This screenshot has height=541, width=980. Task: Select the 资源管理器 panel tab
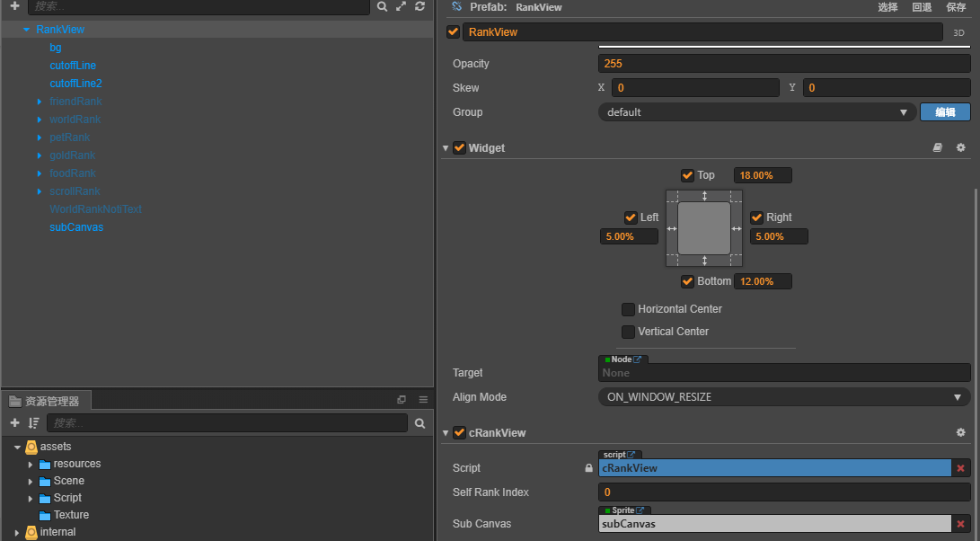46,401
